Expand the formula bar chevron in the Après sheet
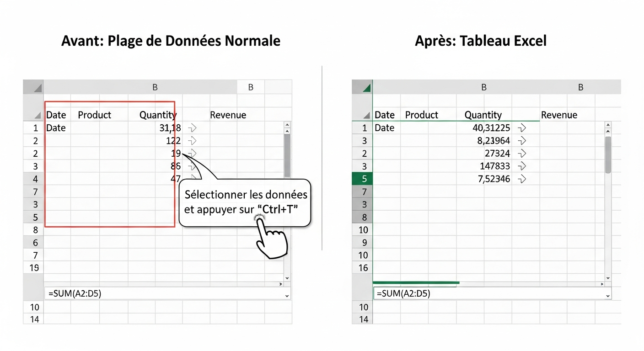This screenshot has height=351, width=644. click(x=608, y=296)
